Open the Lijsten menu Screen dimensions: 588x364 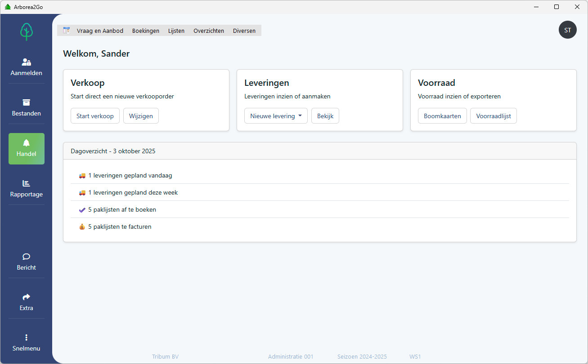tap(176, 31)
